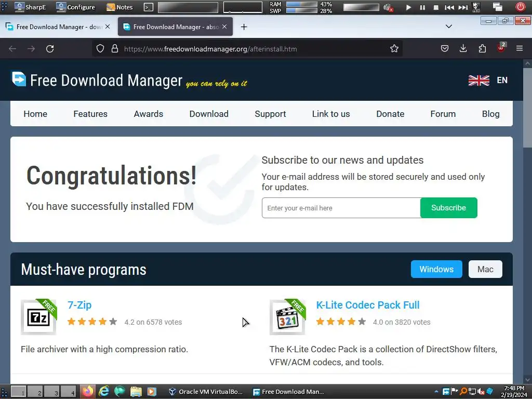The image size is (532, 399).
Task: Open Firefox hamburger application menu
Action: tap(520, 48)
